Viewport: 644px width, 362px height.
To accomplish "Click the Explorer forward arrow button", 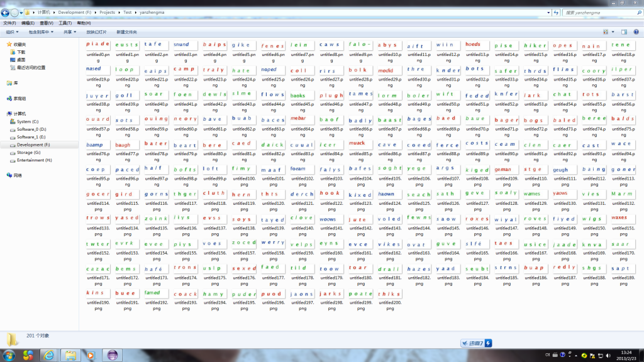I will [x=14, y=13].
